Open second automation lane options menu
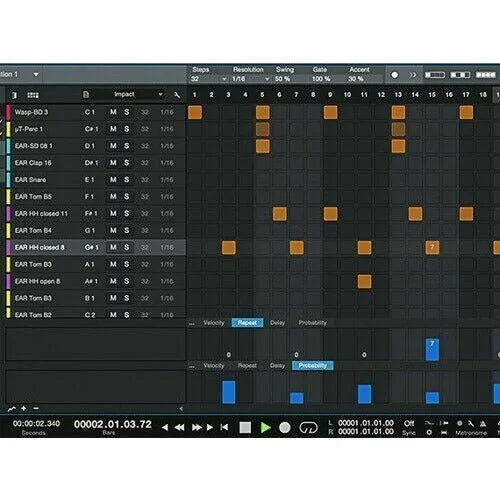The height and width of the screenshot is (500, 500). (192, 366)
